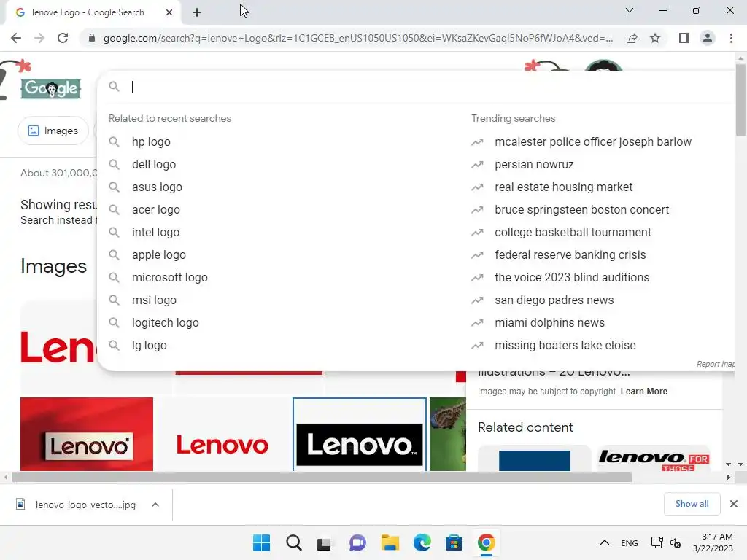Choose the 'intel logo' suggestion
The image size is (747, 560).
156,233
